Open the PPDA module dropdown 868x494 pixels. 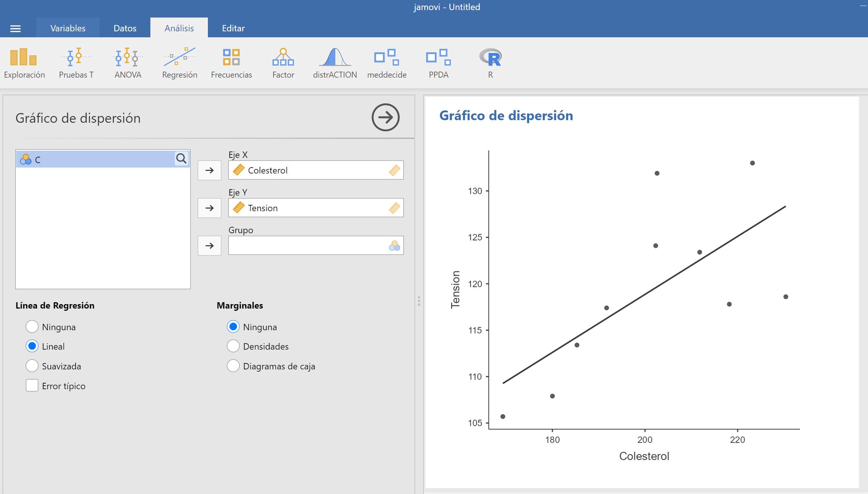(438, 63)
